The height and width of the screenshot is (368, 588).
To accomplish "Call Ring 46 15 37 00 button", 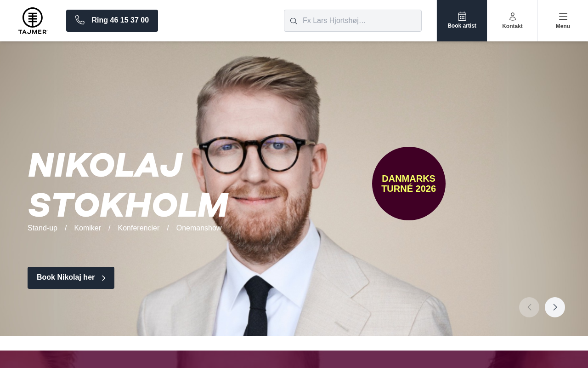I will 112,21.
